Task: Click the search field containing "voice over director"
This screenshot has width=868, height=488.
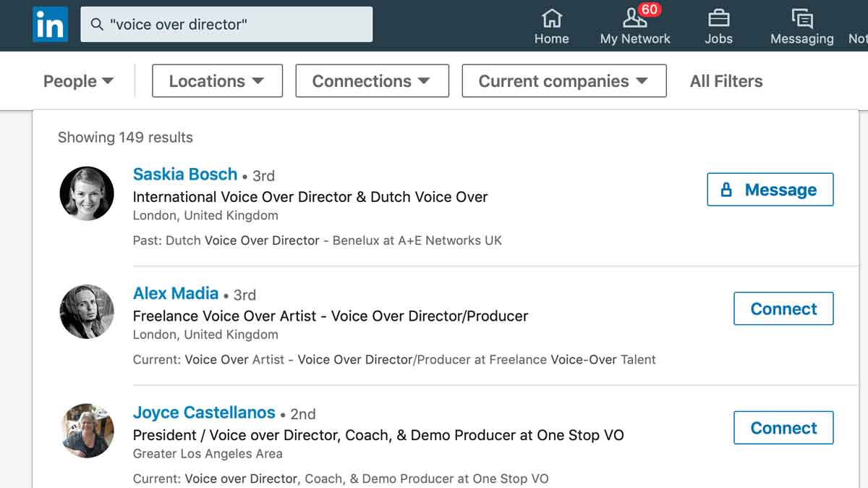Action: (226, 25)
